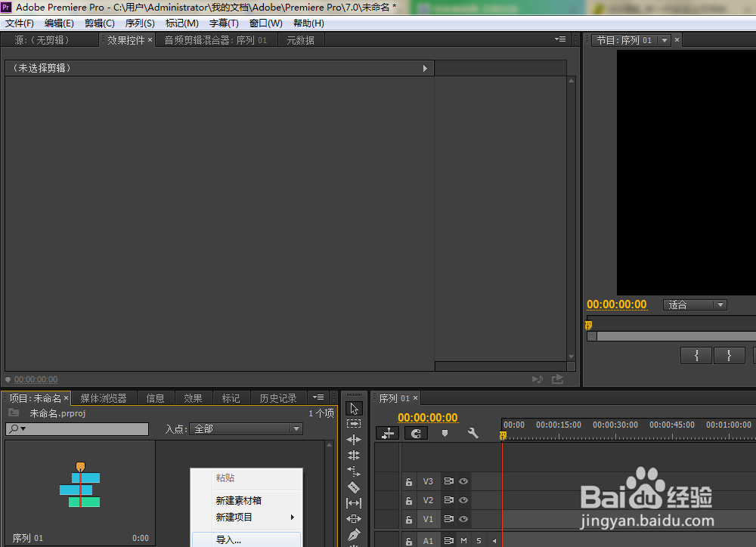Click Program monitor zoom scroll bar
The height and width of the screenshot is (547, 756).
[x=671, y=336]
